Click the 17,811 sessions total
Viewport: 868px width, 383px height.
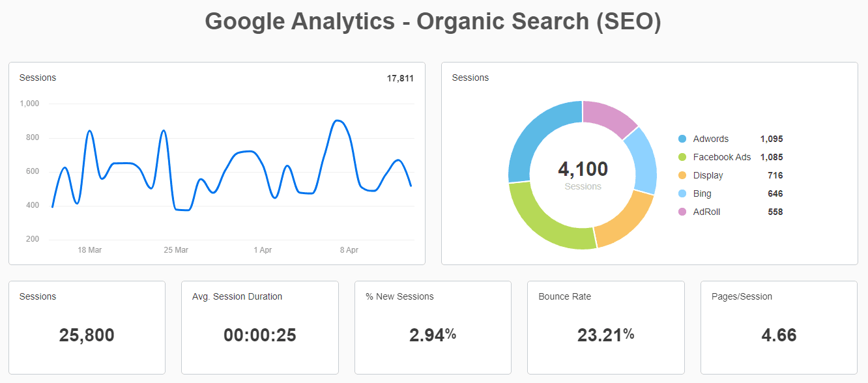(x=400, y=78)
